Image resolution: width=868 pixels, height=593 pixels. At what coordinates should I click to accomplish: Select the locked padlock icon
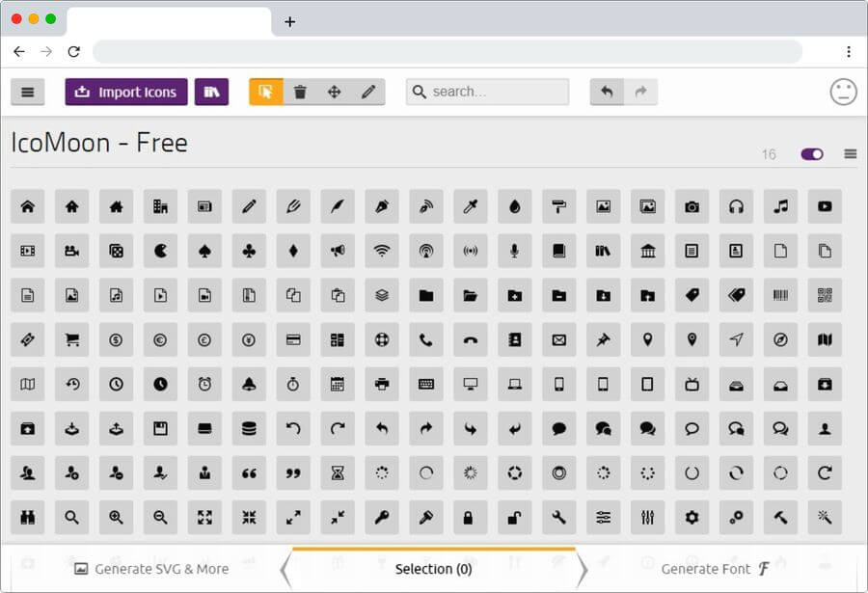pos(471,517)
